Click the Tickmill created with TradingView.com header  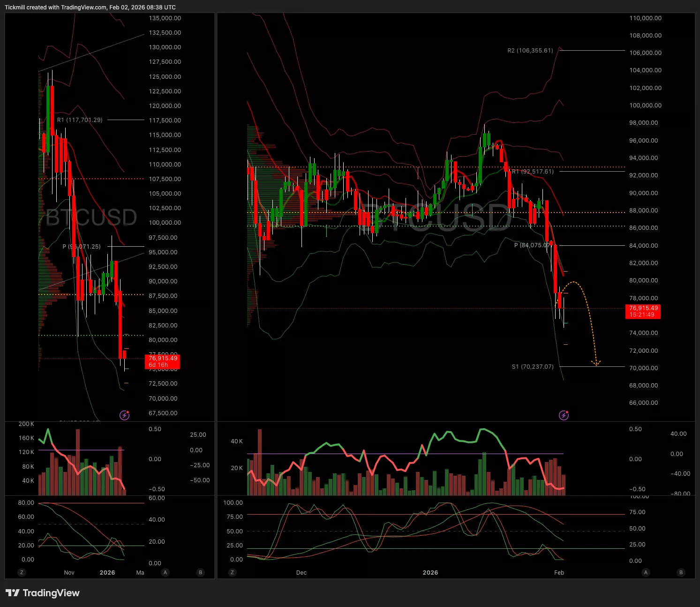[90, 7]
